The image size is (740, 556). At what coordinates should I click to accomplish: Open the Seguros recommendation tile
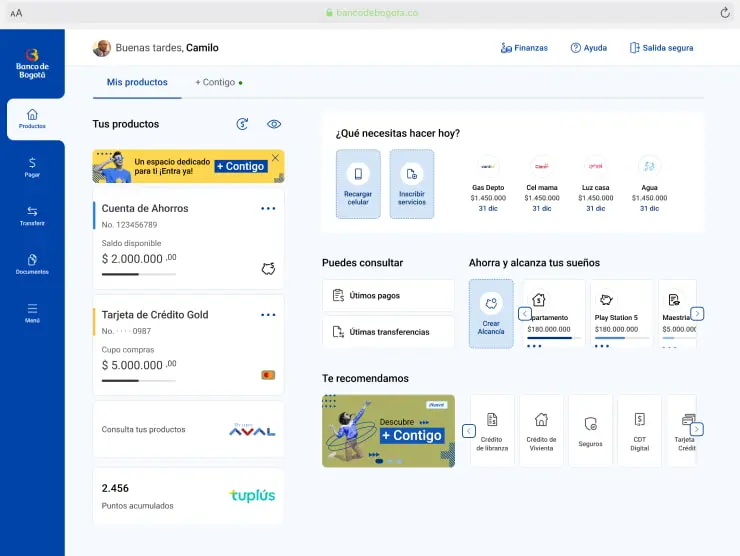590,430
